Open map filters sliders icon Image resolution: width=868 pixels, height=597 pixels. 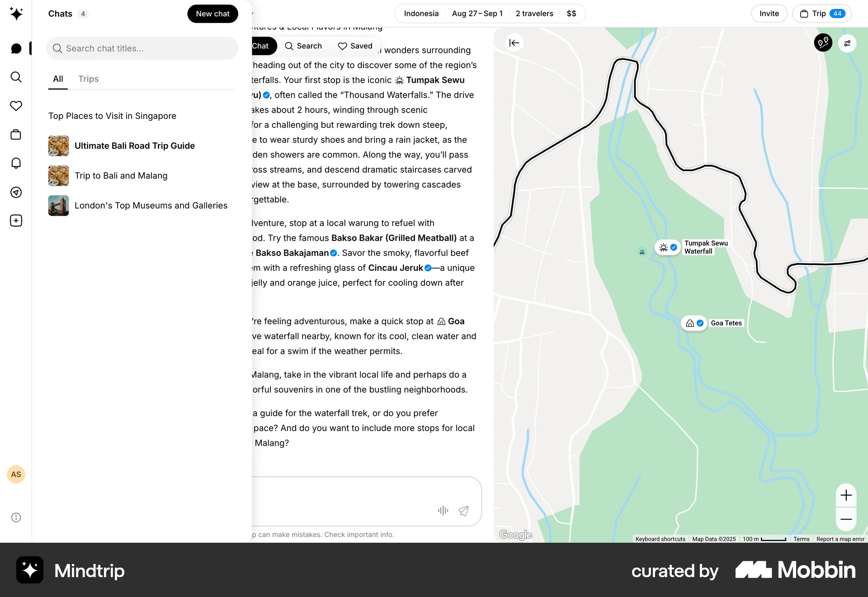[848, 43]
